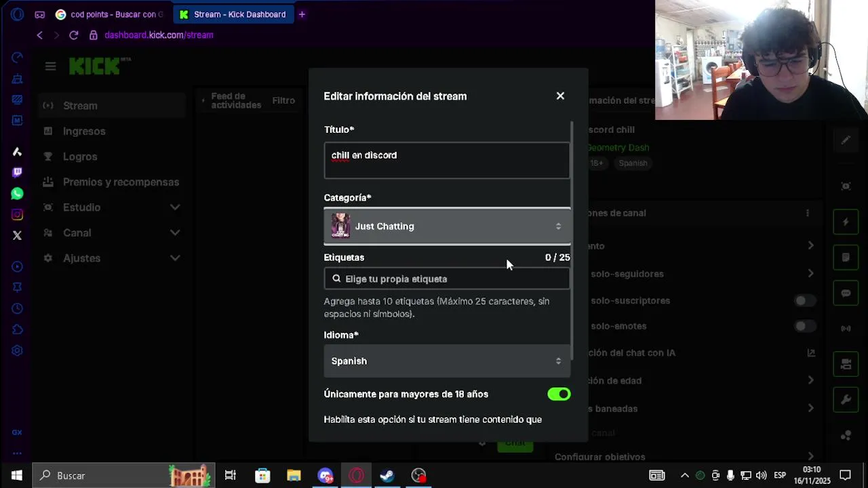Click the Filtro button in activity feed
Image resolution: width=868 pixels, height=488 pixels.
coord(283,100)
